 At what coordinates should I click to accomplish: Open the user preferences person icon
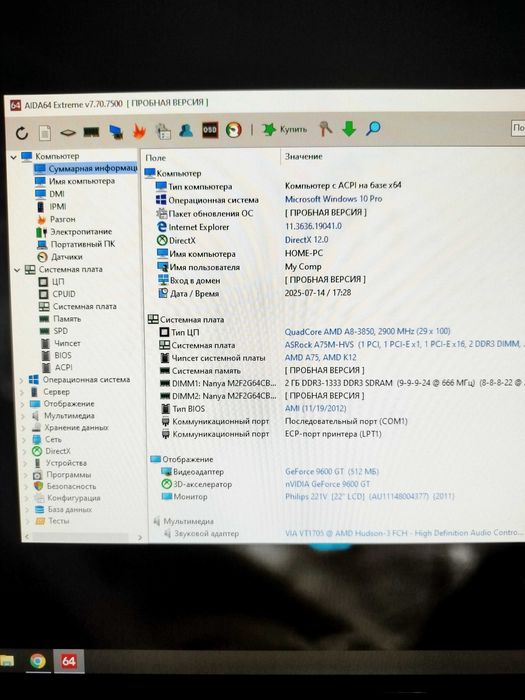click(186, 130)
